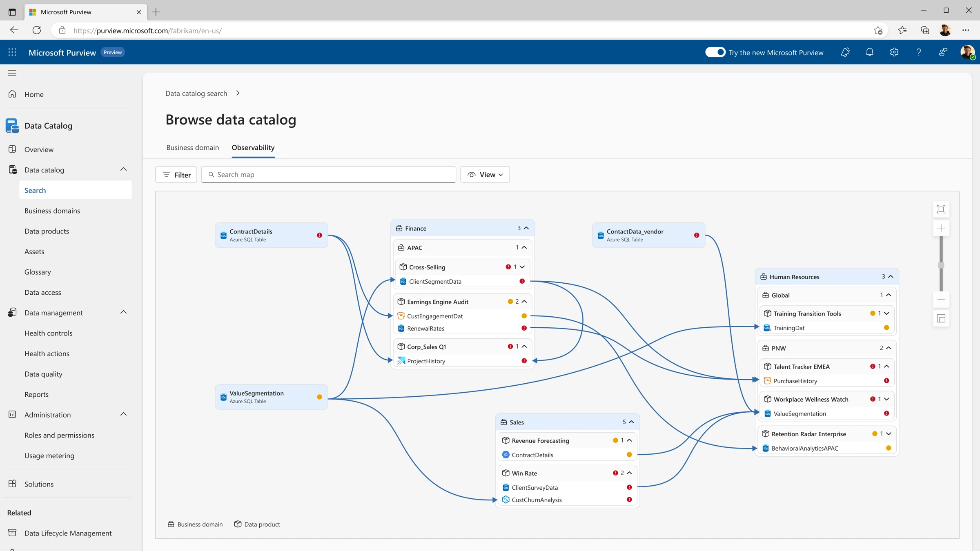Click fit-to-screen icon on map

[941, 209]
